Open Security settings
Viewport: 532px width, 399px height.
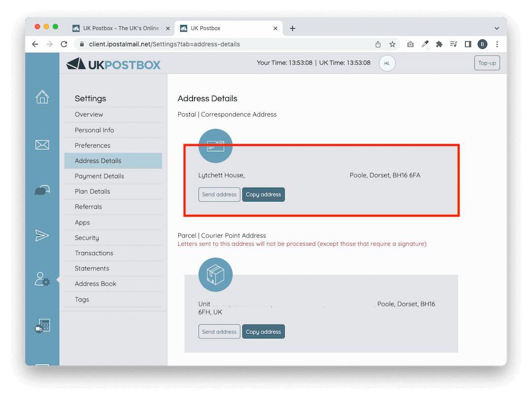113,237
